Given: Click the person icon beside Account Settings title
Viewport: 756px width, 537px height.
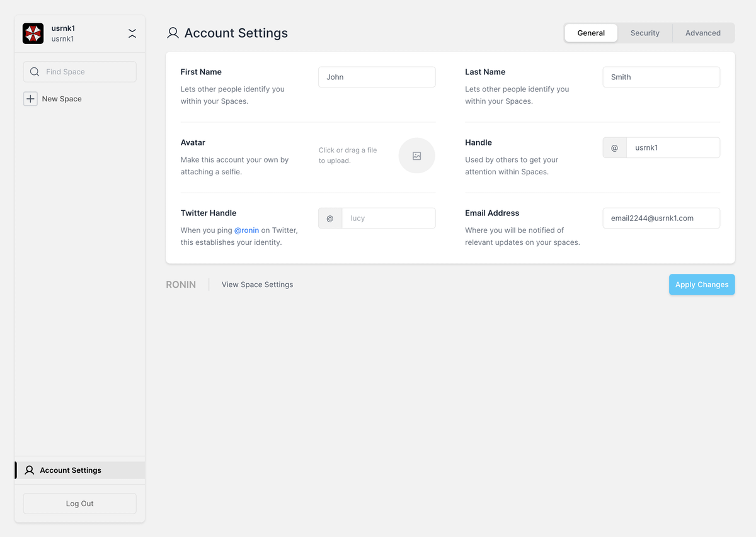Looking at the screenshot, I should tap(173, 33).
